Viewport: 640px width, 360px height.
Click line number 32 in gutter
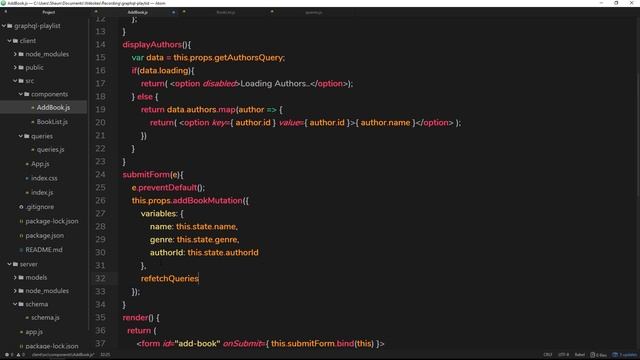pyautogui.click(x=100, y=278)
